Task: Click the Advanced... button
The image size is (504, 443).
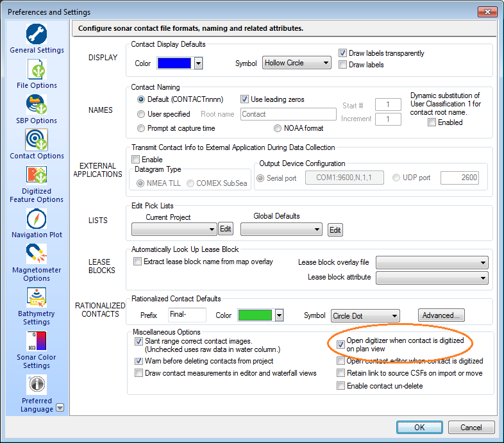Action: (x=441, y=315)
